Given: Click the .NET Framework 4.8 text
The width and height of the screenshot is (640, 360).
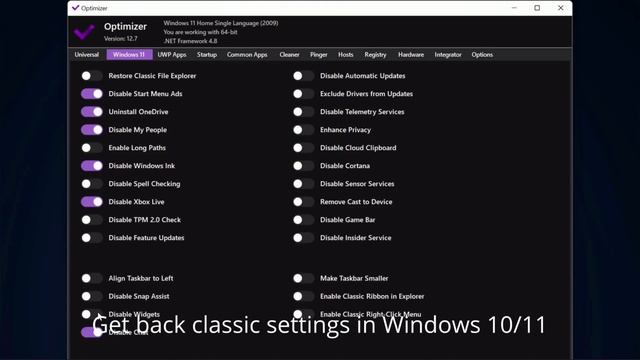Looking at the screenshot, I should [191, 41].
